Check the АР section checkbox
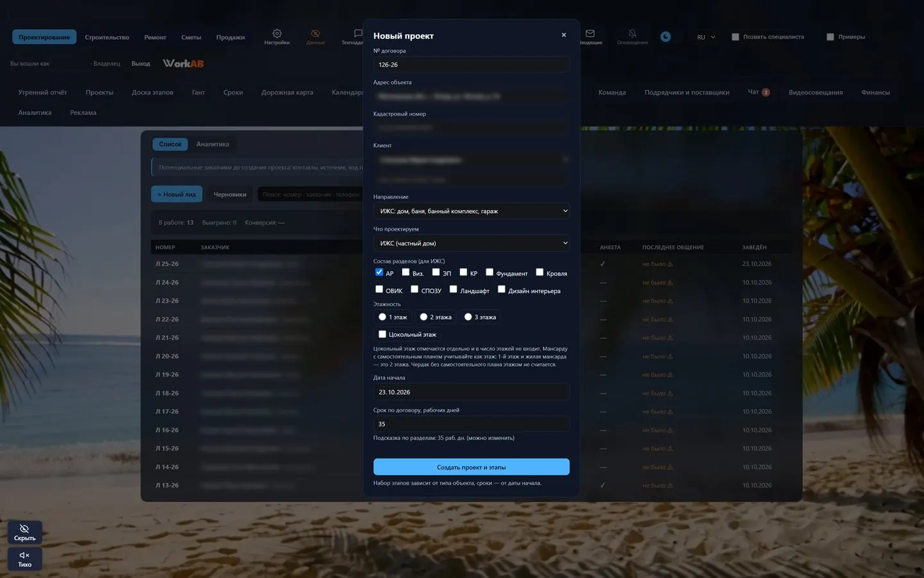Viewport: 924px width, 578px height. click(379, 272)
